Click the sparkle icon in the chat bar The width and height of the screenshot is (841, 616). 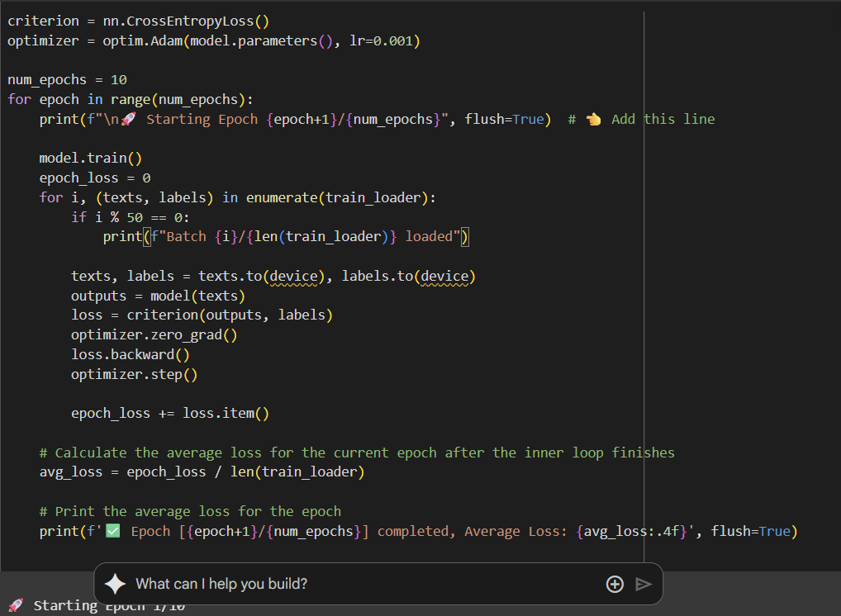114,584
